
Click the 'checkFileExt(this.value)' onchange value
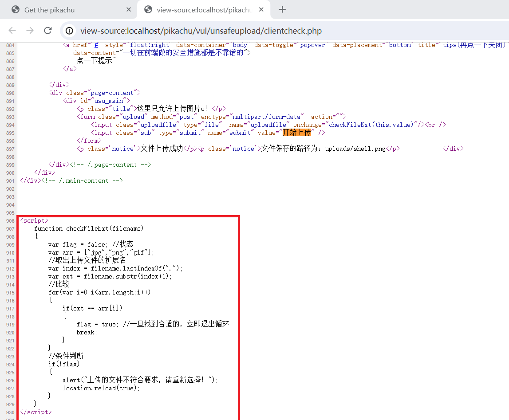pos(371,125)
